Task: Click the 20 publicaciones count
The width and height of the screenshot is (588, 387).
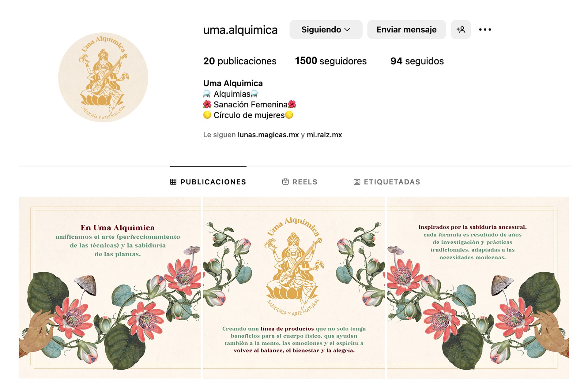Action: (x=240, y=61)
